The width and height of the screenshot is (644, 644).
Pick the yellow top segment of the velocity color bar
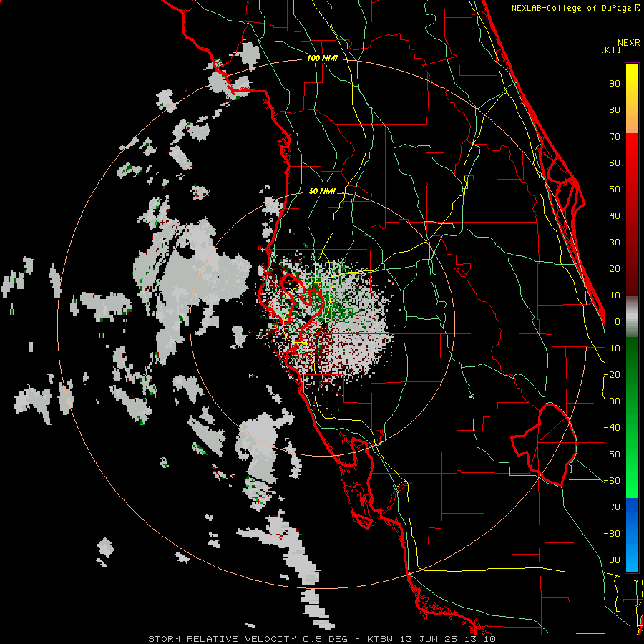click(632, 99)
